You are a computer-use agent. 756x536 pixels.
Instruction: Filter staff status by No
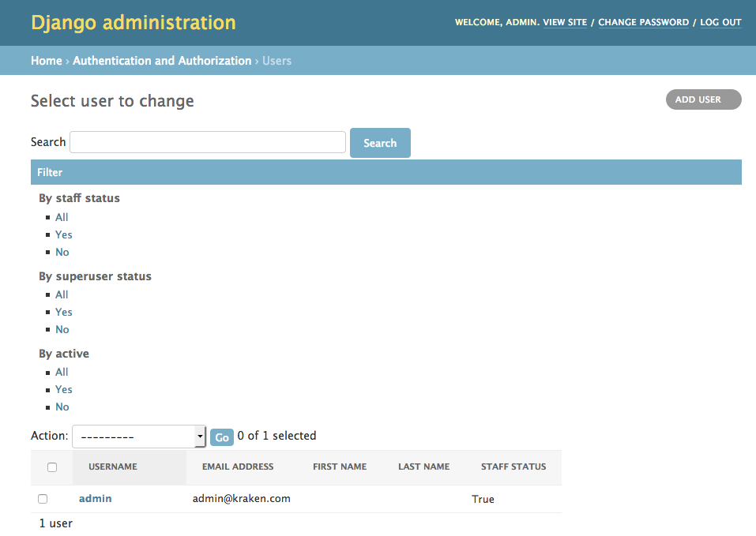point(62,252)
